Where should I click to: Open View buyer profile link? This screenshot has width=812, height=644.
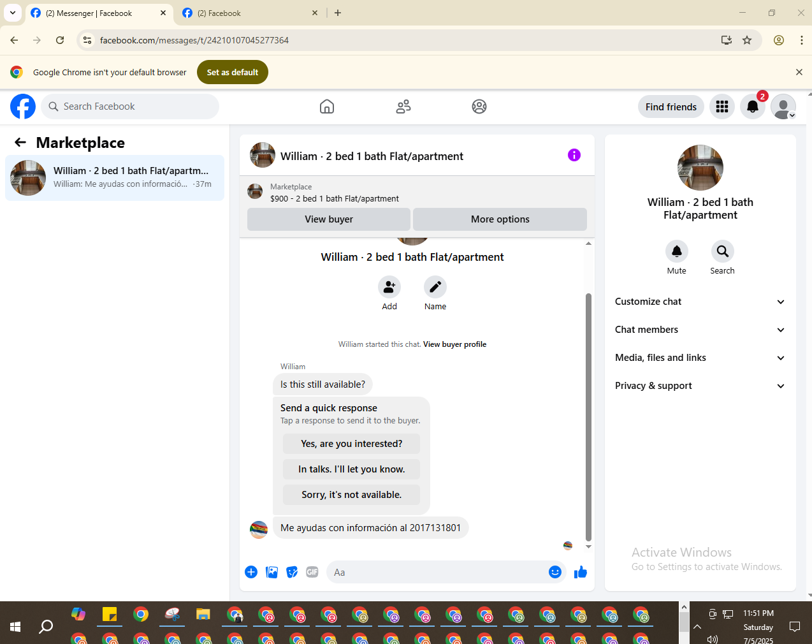click(454, 344)
